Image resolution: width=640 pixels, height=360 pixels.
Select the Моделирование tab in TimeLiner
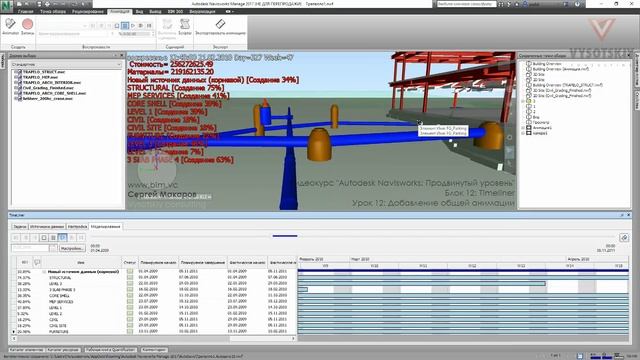[106, 226]
